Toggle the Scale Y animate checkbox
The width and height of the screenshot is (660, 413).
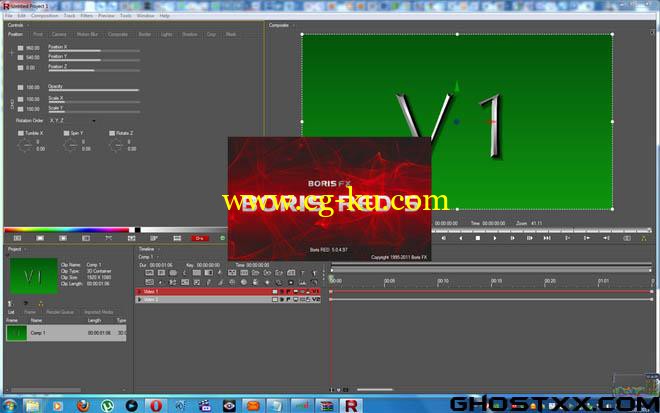(x=20, y=109)
